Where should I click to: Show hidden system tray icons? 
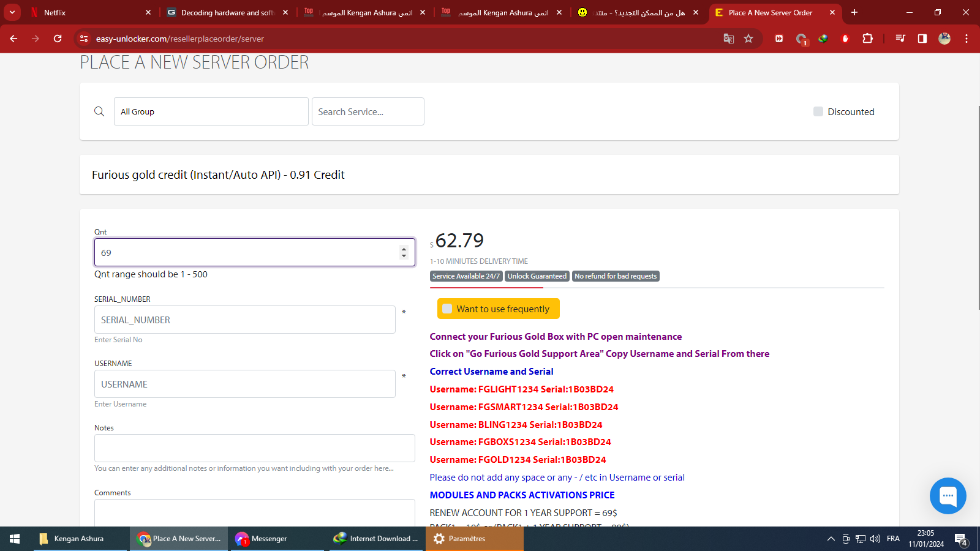(x=831, y=539)
